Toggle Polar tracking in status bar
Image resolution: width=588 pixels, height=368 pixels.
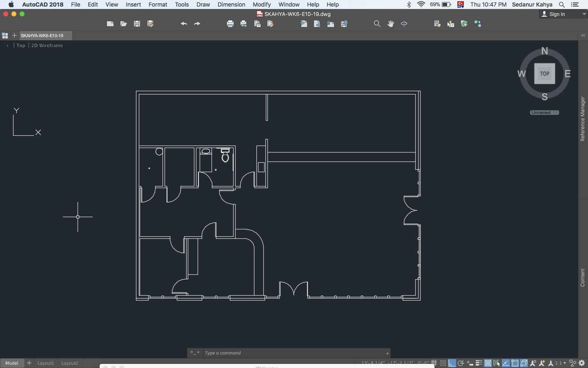(461, 363)
